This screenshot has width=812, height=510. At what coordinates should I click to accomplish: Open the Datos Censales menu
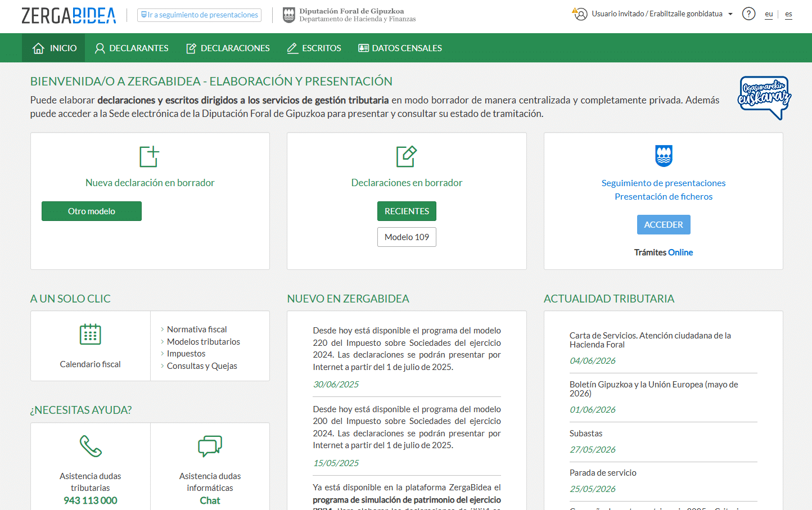point(400,48)
